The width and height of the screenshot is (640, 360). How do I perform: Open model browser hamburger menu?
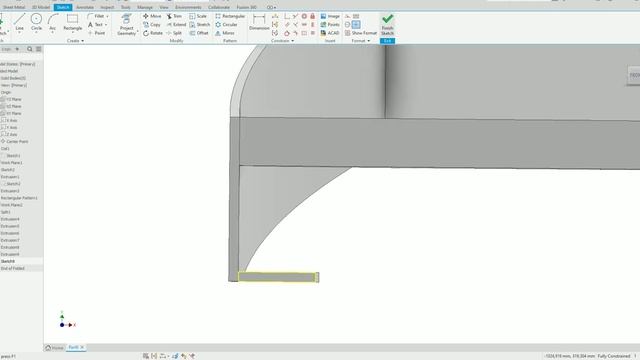point(39,49)
